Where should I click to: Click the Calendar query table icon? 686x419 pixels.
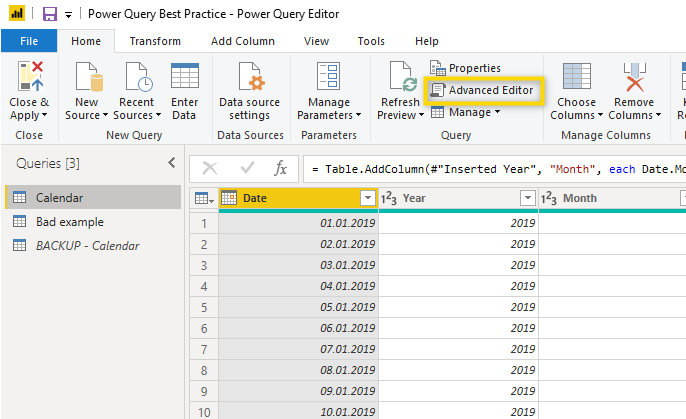point(20,197)
